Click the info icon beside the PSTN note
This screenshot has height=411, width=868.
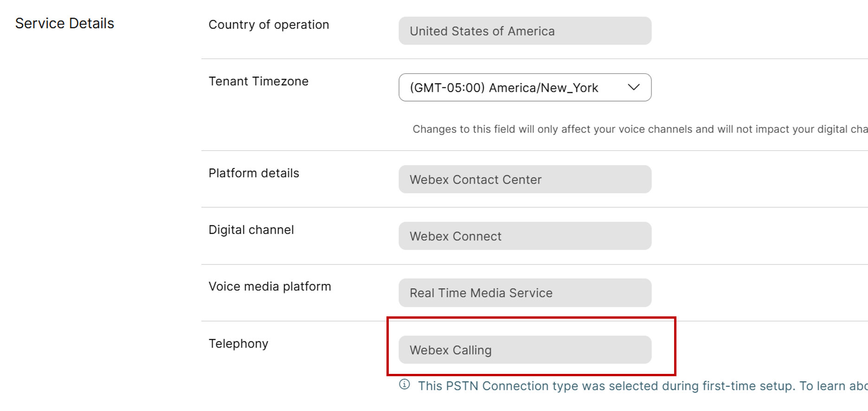pos(405,385)
